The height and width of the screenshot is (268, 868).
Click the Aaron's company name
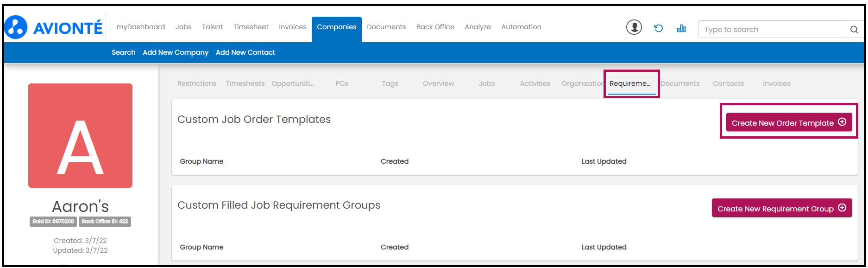pos(81,206)
